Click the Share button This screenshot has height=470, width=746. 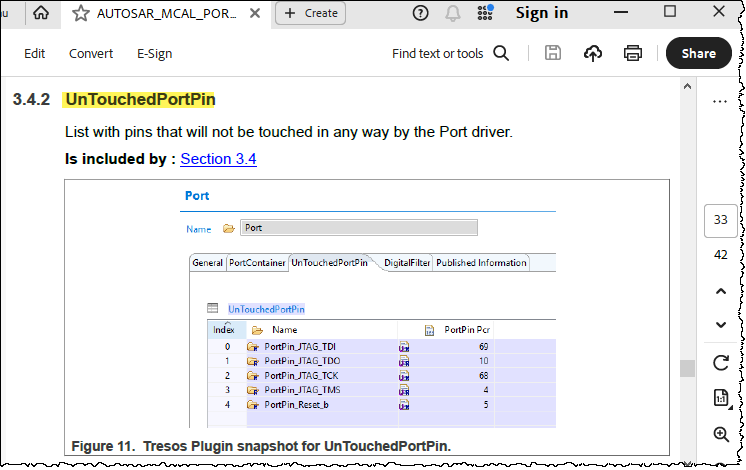coord(698,53)
